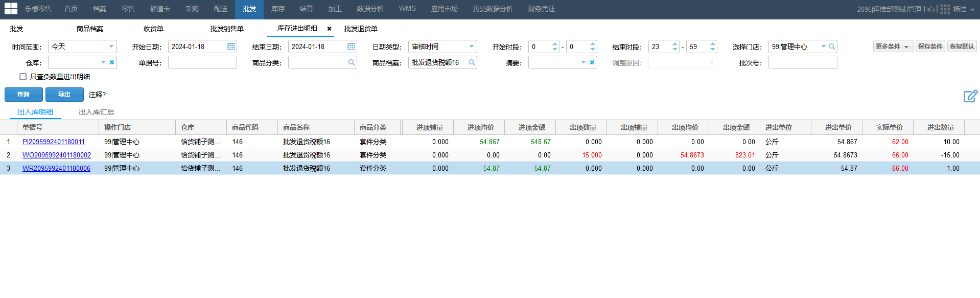Open the 应用市场 top menu

tap(444, 9)
